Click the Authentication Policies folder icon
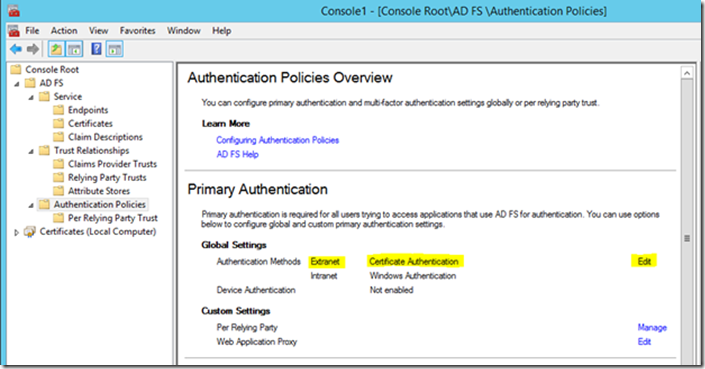This screenshot has height=369, width=705. tap(44, 205)
